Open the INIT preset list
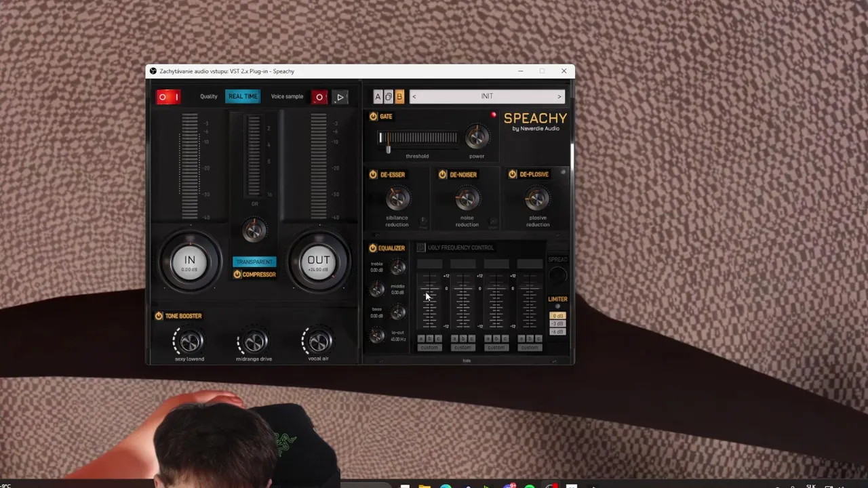Viewport: 868px width, 488px height. (x=487, y=96)
